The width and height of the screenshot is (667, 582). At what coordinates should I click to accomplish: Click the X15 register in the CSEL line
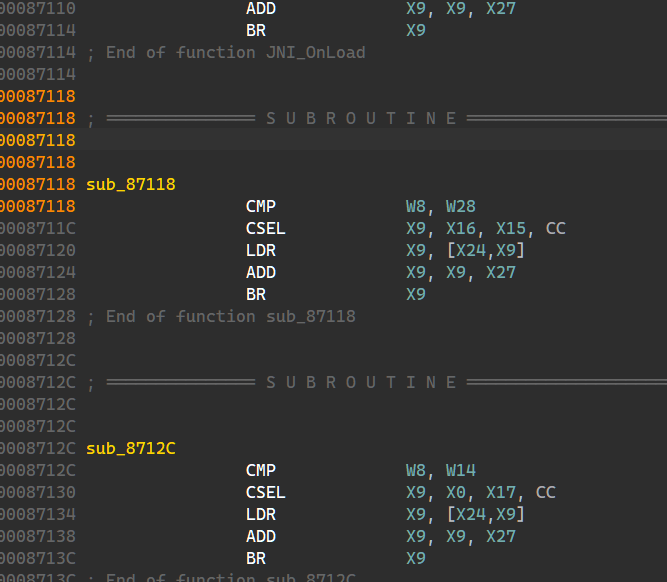511,228
